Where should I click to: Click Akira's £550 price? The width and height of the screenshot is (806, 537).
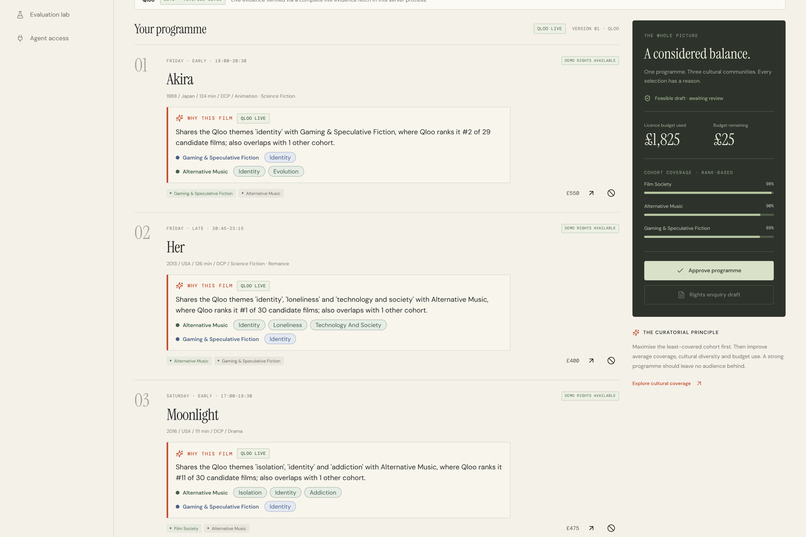tap(573, 193)
